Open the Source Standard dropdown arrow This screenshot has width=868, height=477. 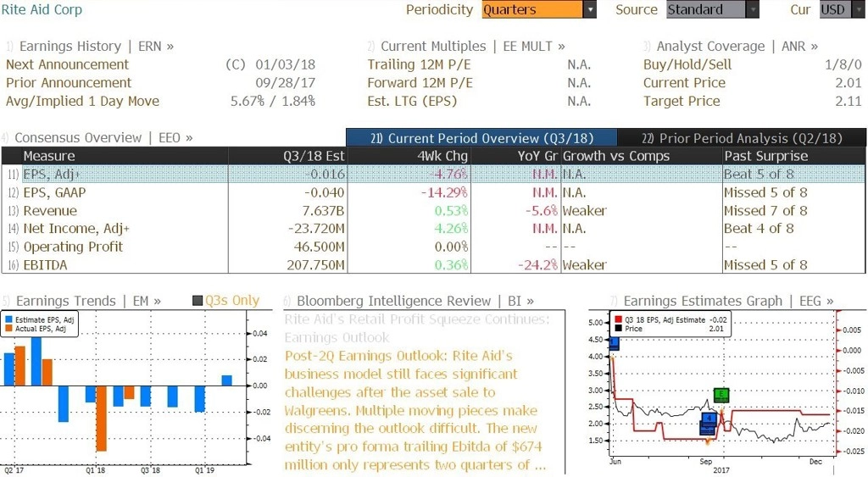tap(753, 9)
